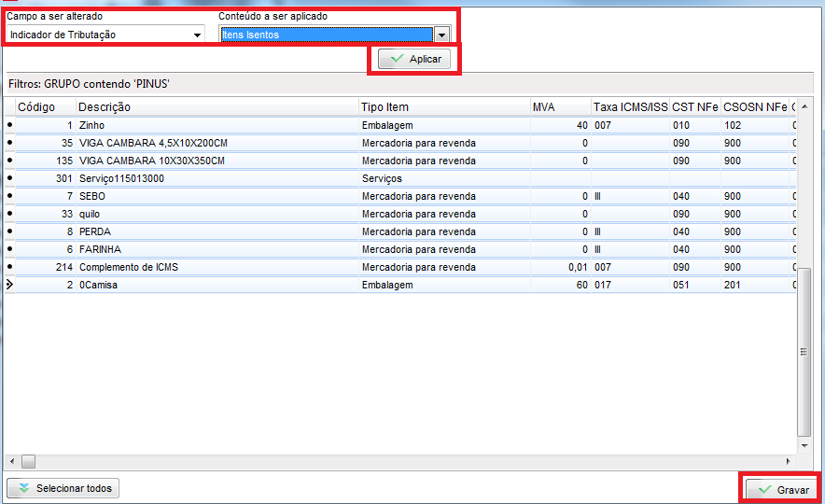Select the Zinho row marker bullet
The height and width of the screenshot is (504, 825).
coord(10,125)
